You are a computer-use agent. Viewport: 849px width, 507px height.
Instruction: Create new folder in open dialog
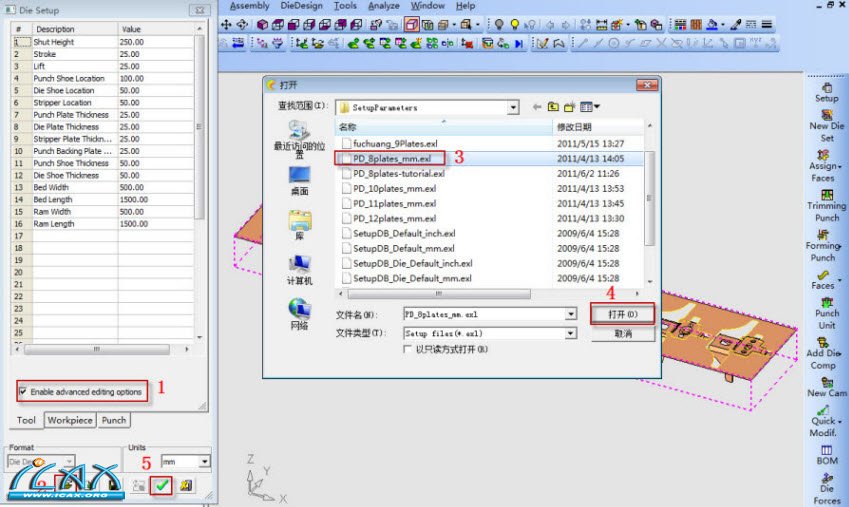coord(569,107)
